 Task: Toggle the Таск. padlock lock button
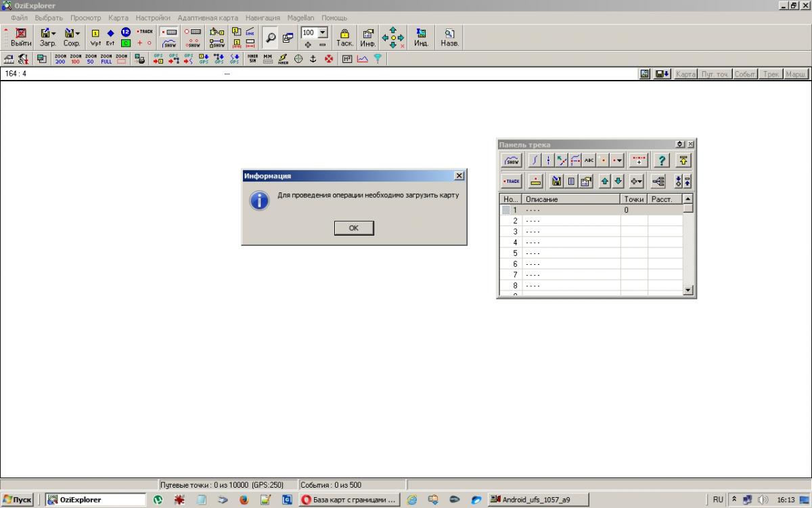point(344,37)
